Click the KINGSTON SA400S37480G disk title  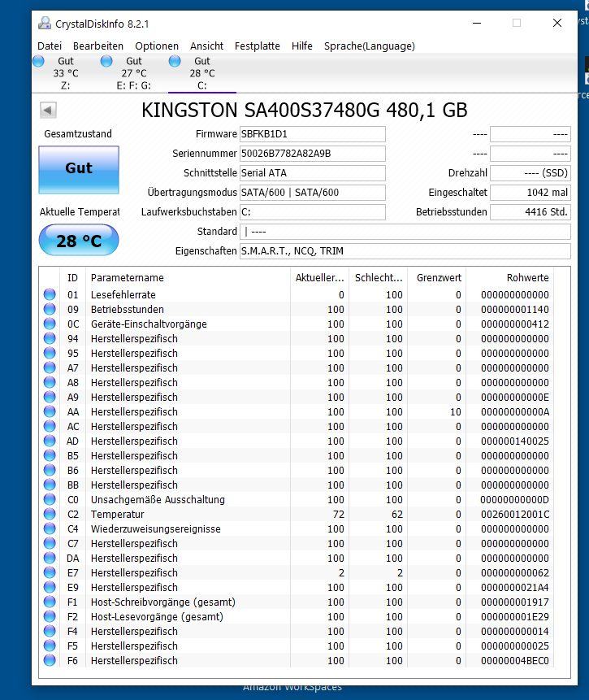pos(305,111)
